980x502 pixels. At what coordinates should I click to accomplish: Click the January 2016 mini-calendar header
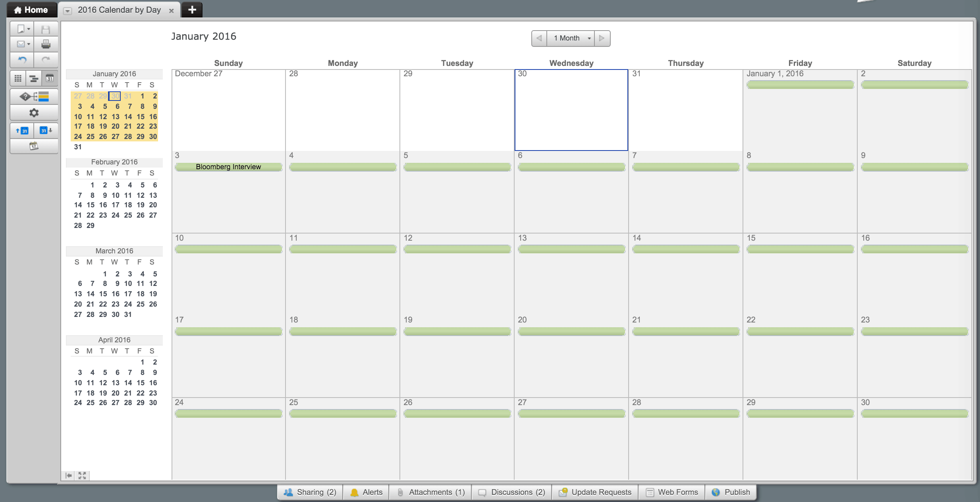(114, 74)
